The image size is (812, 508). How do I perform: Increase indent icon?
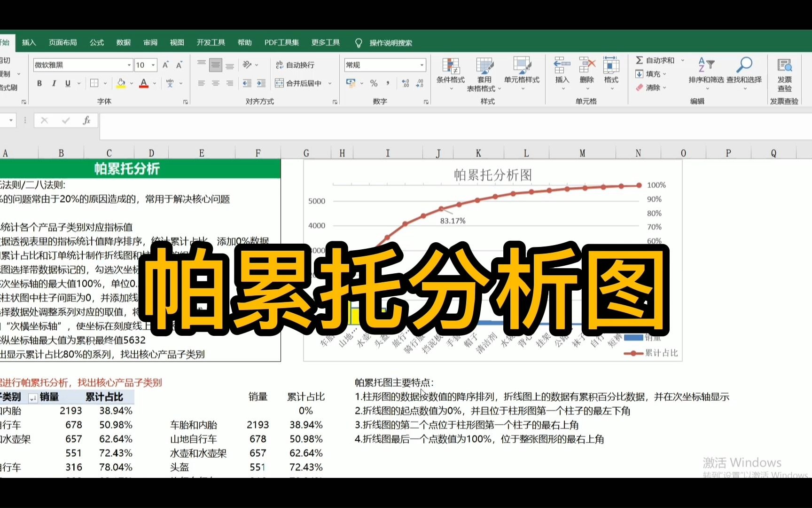261,83
